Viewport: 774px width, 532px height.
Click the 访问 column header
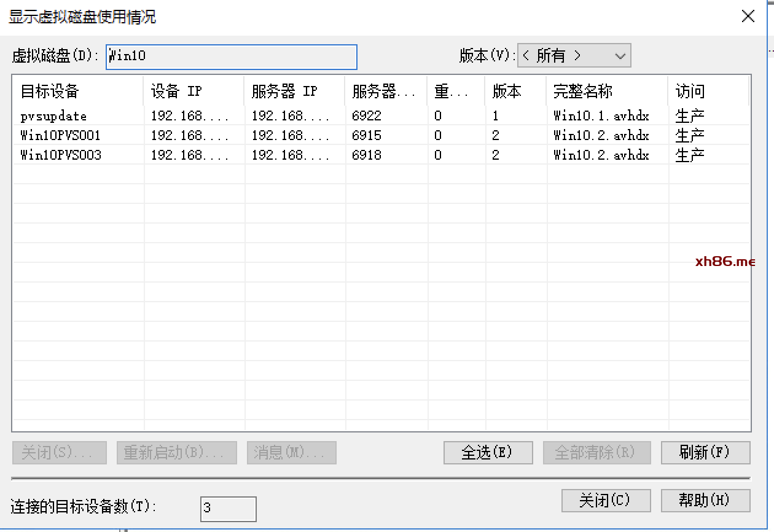click(x=708, y=92)
